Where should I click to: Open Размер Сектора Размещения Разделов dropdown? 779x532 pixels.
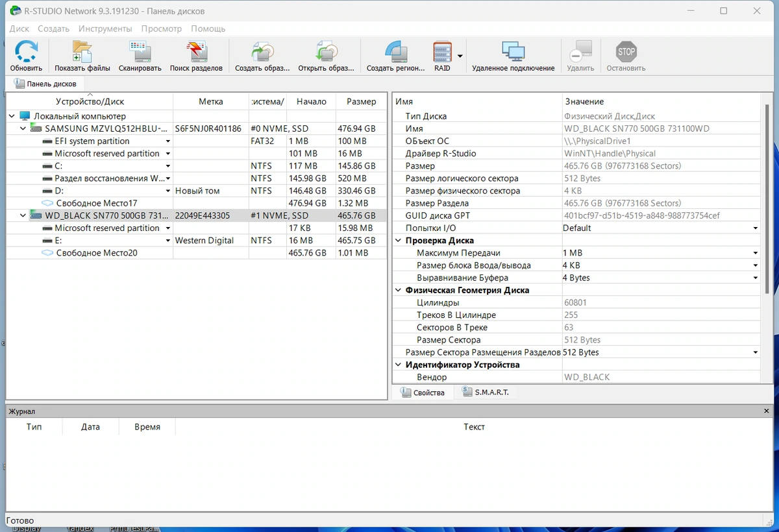[756, 352]
